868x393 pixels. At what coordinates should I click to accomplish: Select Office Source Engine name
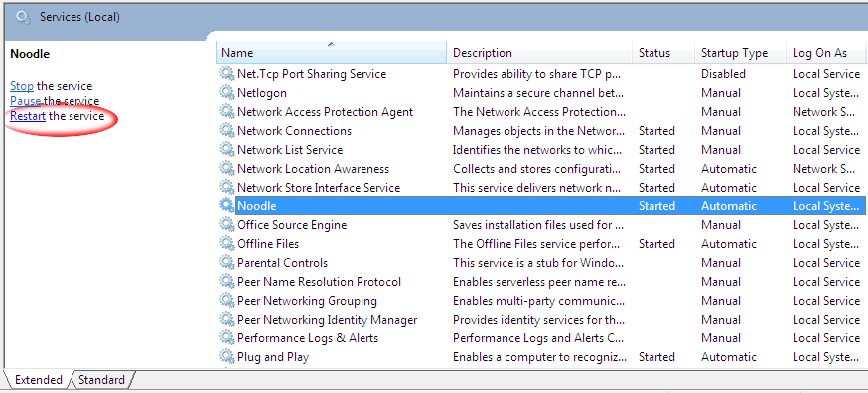tap(292, 224)
